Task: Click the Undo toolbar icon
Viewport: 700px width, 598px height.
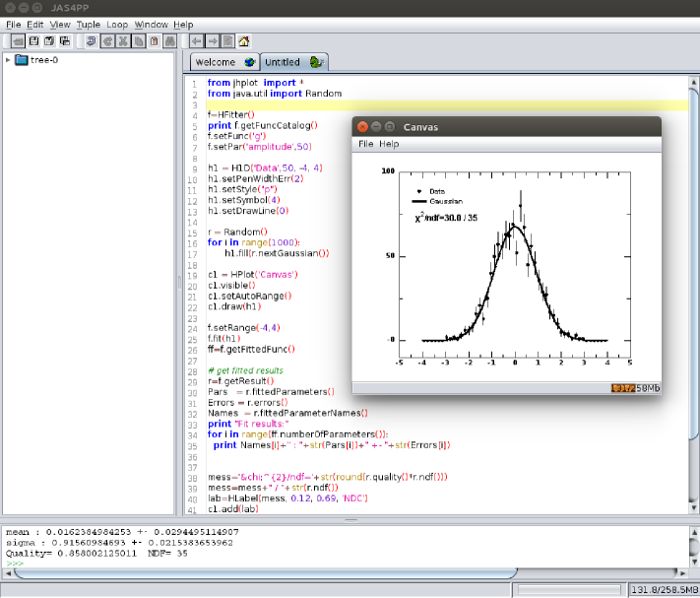Action: pos(91,41)
